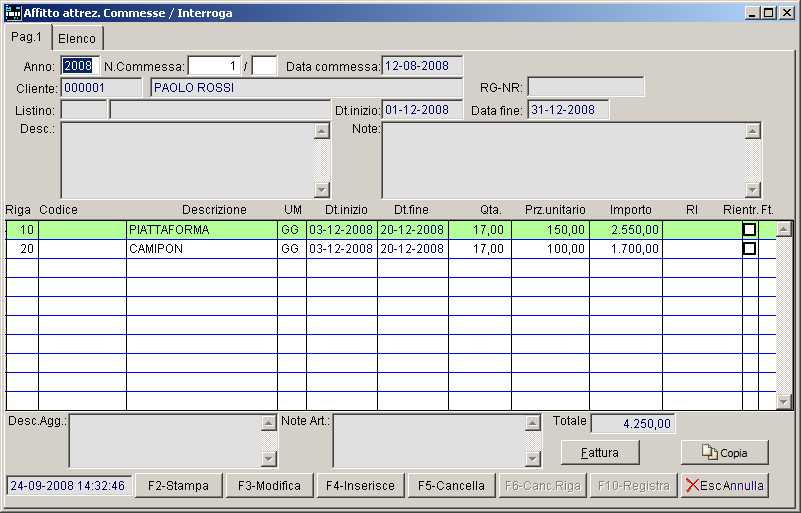This screenshot has width=801, height=513.
Task: Click unit price 150,00 cell
Action: click(550, 229)
